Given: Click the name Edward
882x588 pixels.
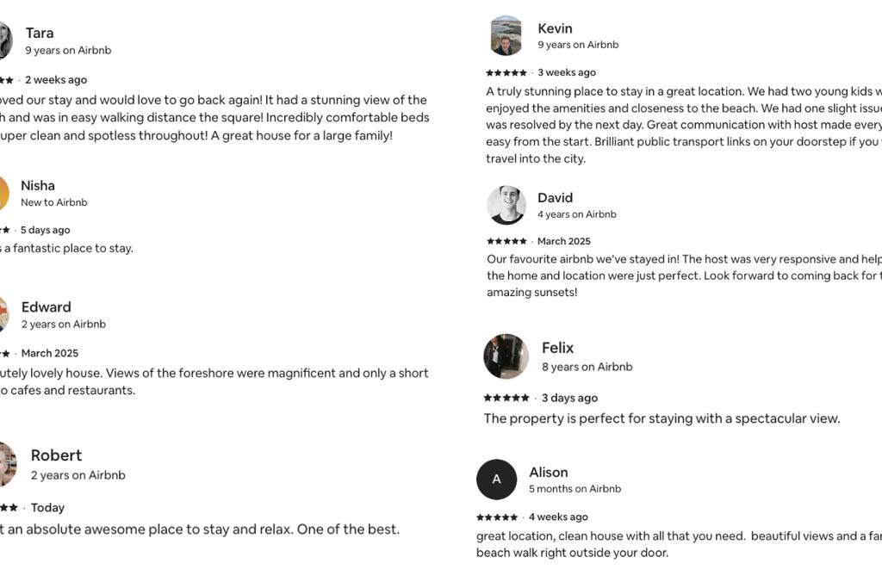Looking at the screenshot, I should pyautogui.click(x=47, y=307).
